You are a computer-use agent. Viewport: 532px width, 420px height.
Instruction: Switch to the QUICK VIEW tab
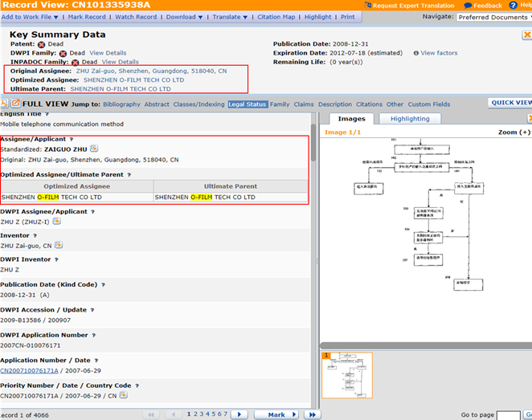tap(510, 103)
